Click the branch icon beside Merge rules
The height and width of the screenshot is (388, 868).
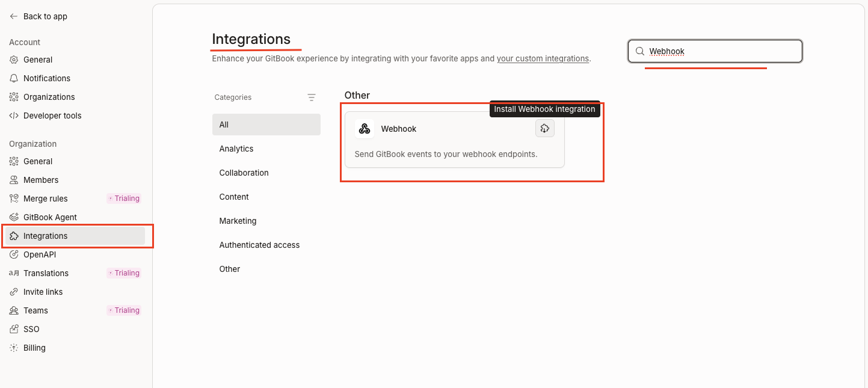tap(14, 199)
